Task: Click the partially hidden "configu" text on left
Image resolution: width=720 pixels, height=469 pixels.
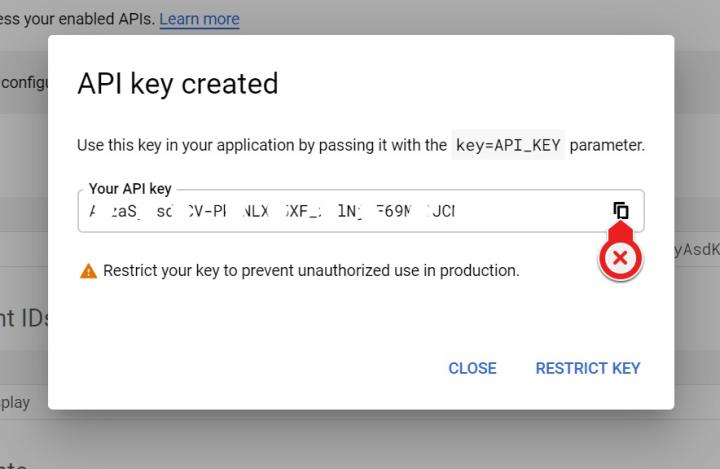Action: click(x=24, y=82)
